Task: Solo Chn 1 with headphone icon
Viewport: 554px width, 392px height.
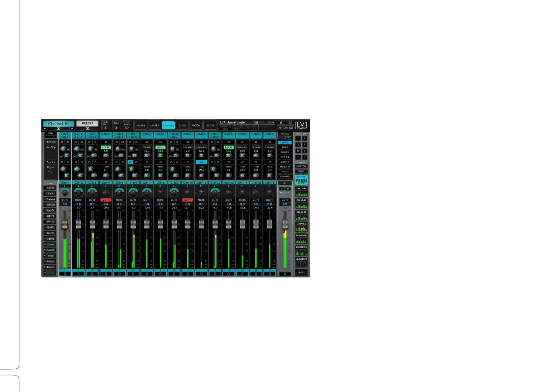Action: (x=65, y=274)
